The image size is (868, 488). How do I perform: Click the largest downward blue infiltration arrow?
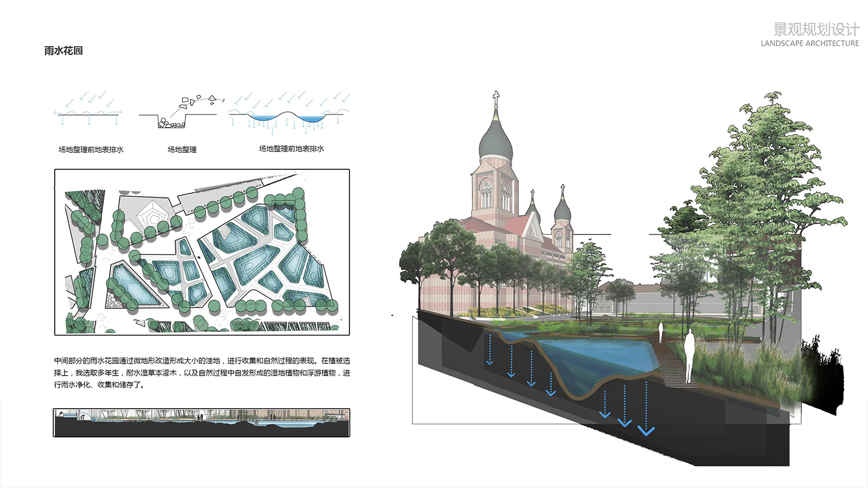646,409
